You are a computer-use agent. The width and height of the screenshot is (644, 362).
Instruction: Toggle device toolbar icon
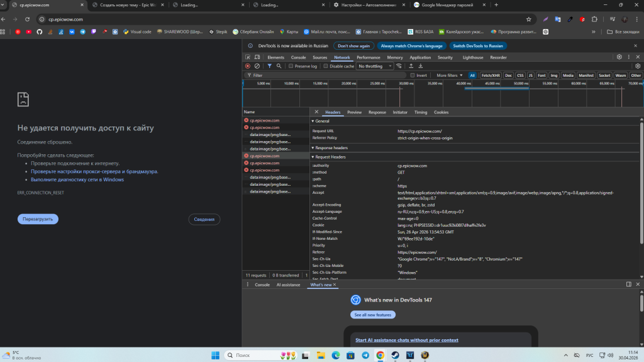[257, 57]
